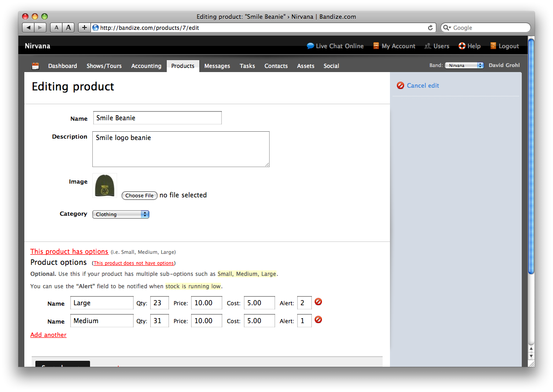Open the Users link
553x392 pixels.
[441, 46]
